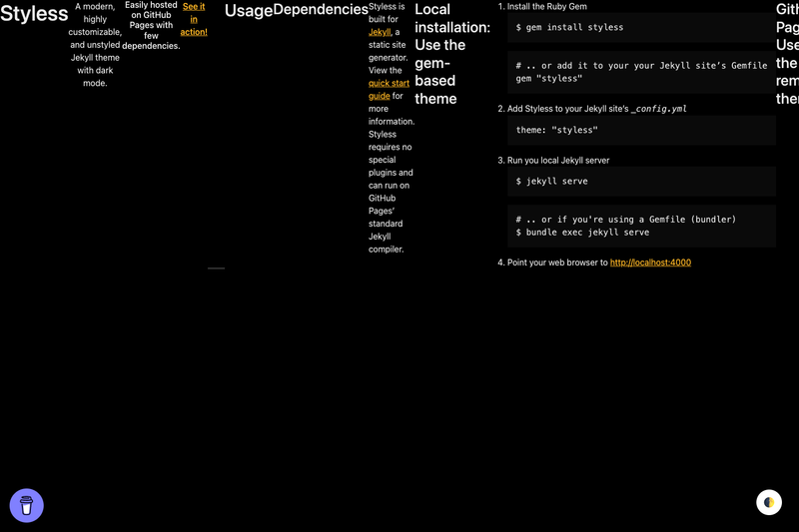The width and height of the screenshot is (799, 532).
Task: Select the Usage heading
Action: [249, 10]
